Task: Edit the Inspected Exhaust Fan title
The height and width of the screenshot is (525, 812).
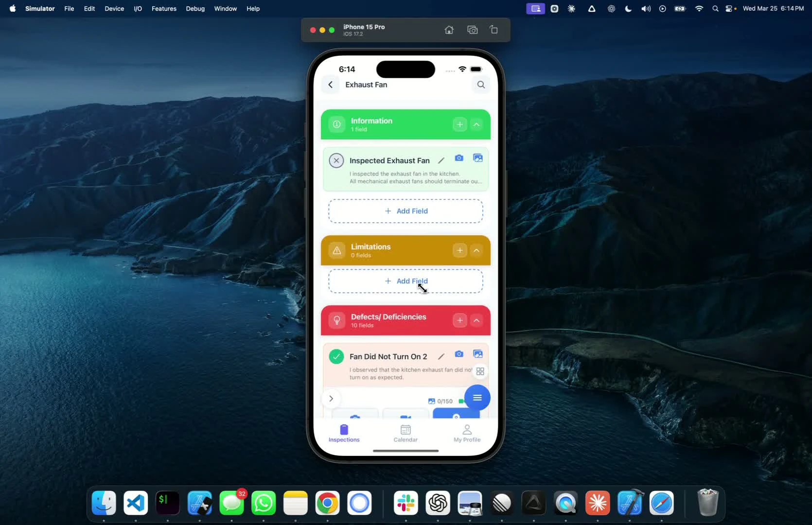Action: (x=441, y=160)
